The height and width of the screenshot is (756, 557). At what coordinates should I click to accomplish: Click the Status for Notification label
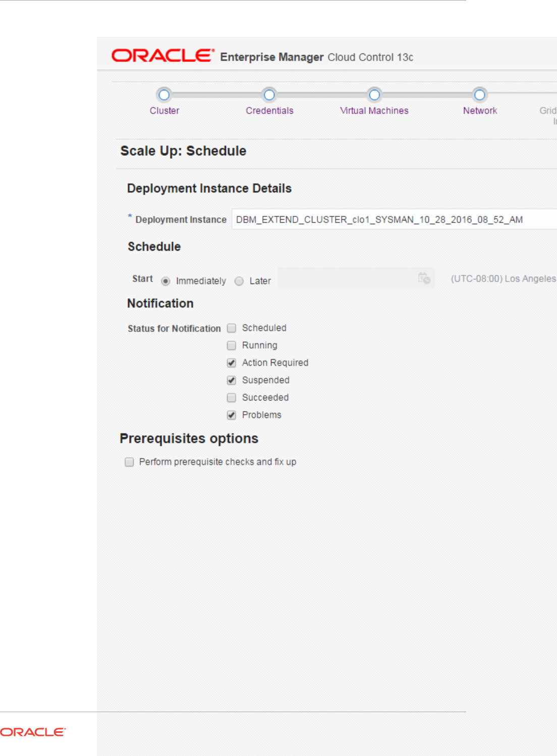pos(174,328)
